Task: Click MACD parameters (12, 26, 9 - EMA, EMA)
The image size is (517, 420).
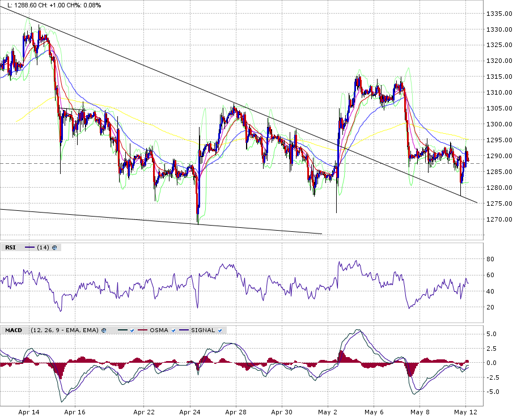Action: (x=65, y=330)
